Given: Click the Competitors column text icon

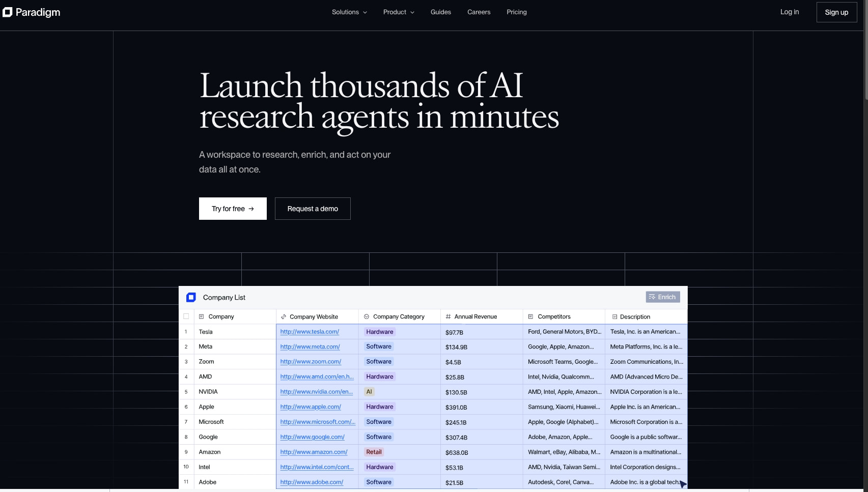Looking at the screenshot, I should [x=530, y=316].
